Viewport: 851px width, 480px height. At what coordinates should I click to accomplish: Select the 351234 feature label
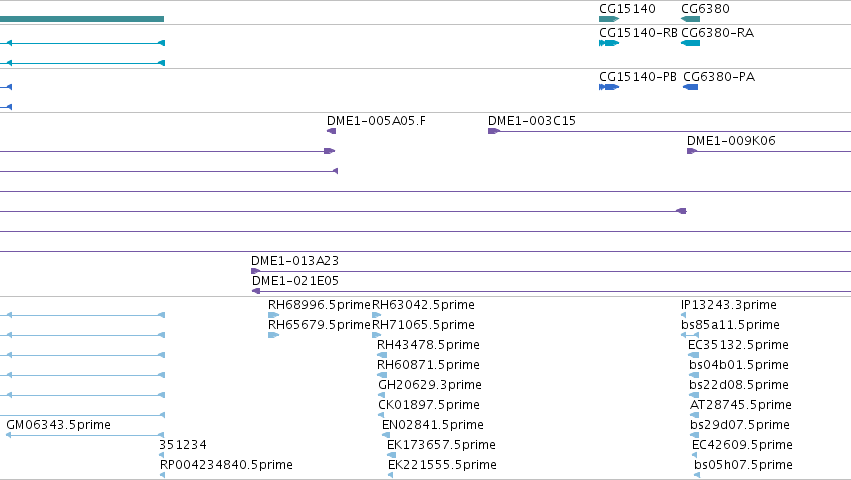click(183, 445)
